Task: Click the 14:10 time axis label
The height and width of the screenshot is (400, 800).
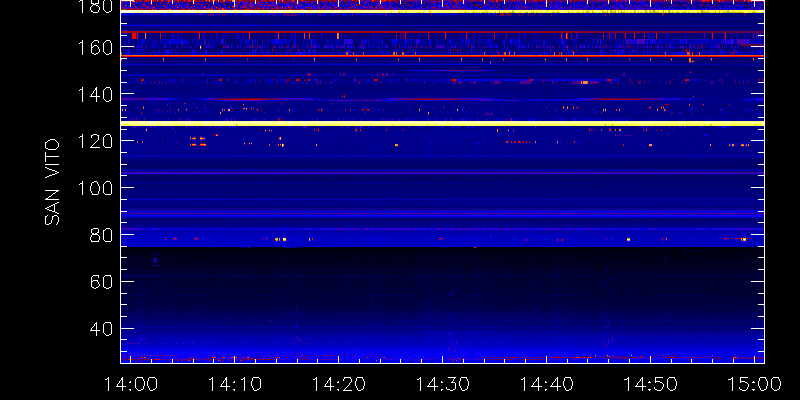Action: [234, 384]
